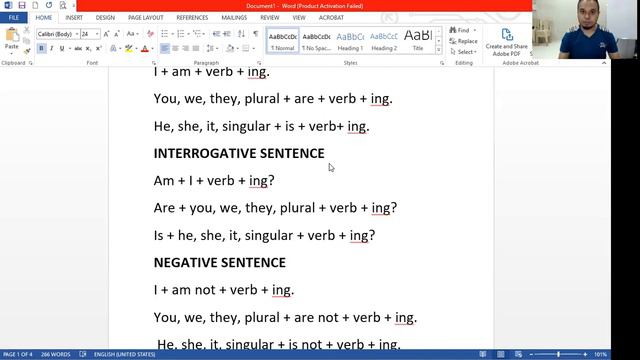Viewport: 640px width, 360px height.
Task: Open the Select dropdown in Editing group
Action: click(463, 52)
